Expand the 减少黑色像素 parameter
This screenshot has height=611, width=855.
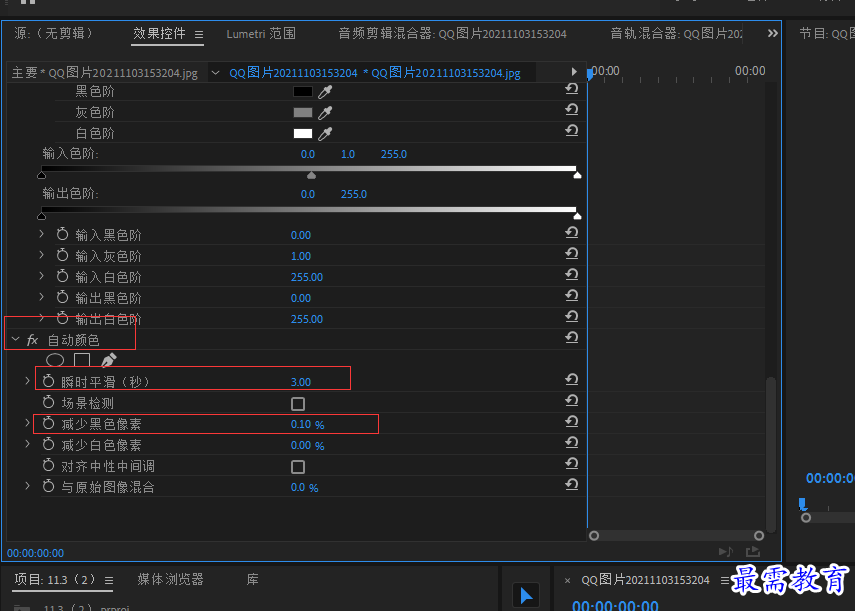click(27, 423)
